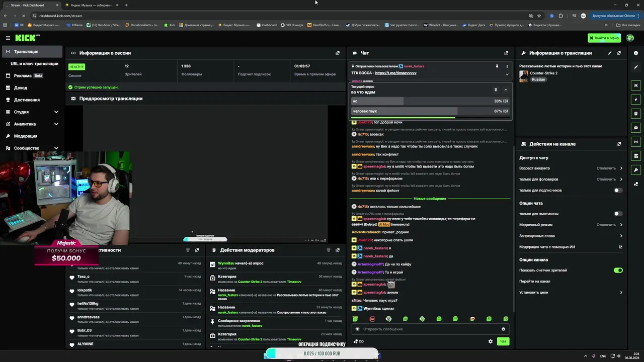644x362 pixels.
Task: Open DonationAlerts bookmark
Action: click(142, 25)
